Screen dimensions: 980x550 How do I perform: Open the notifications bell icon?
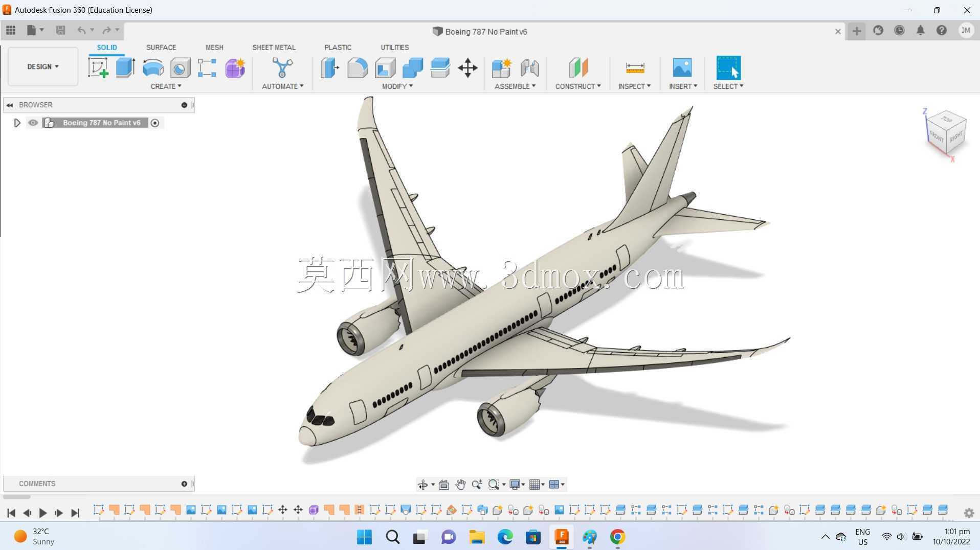pos(920,31)
